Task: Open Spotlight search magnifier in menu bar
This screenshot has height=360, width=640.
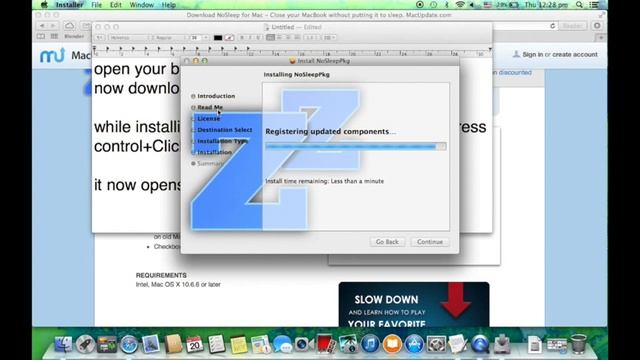Action: (579, 5)
